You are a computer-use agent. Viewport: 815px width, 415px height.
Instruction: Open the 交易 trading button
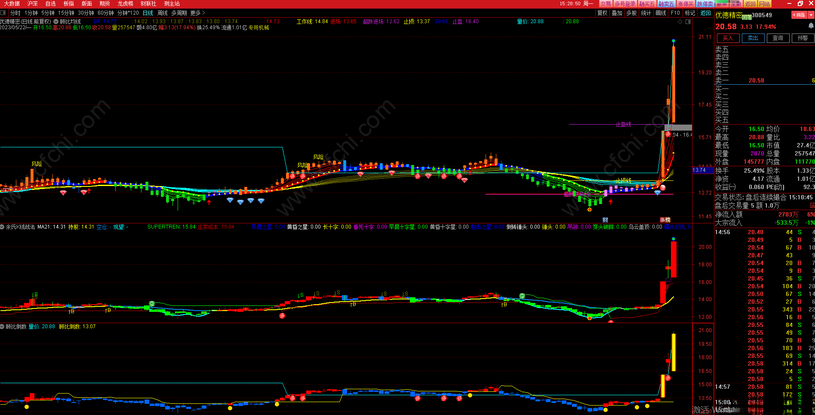[606, 4]
